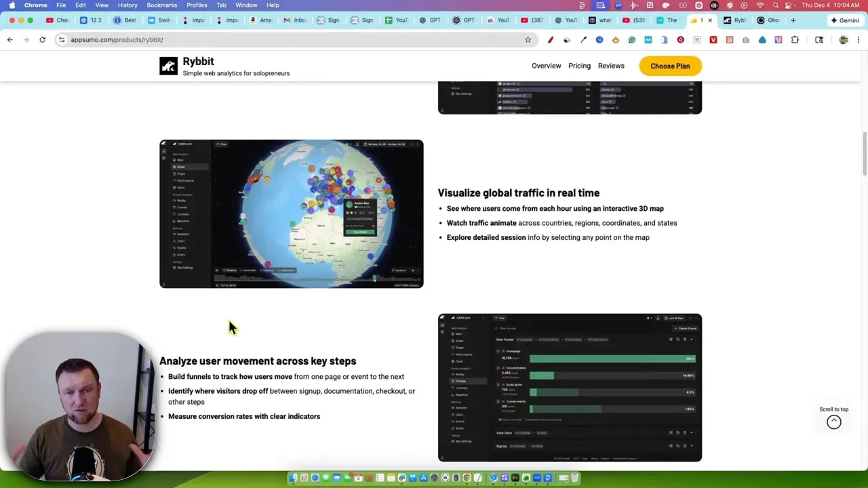Open Spotlight search from the menu bar

point(776,5)
